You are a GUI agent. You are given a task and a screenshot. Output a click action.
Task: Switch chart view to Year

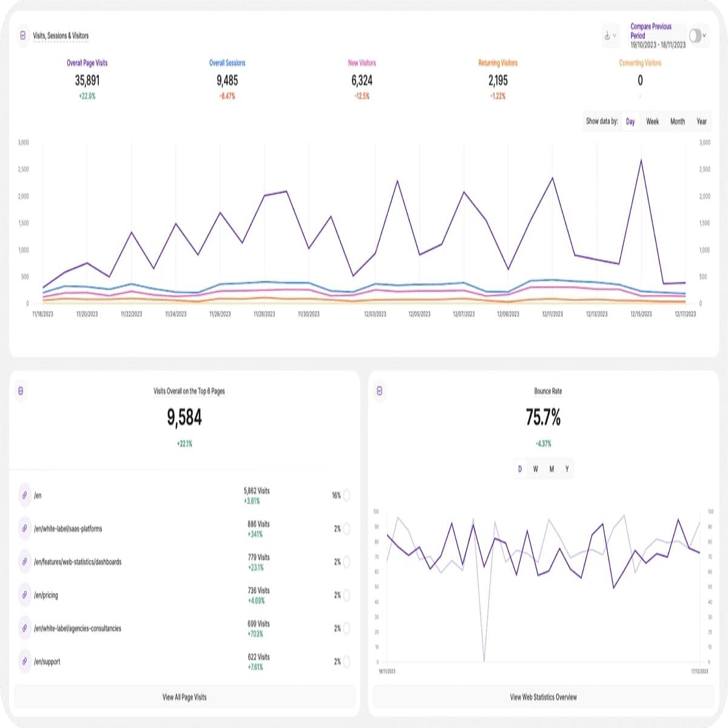[701, 121]
